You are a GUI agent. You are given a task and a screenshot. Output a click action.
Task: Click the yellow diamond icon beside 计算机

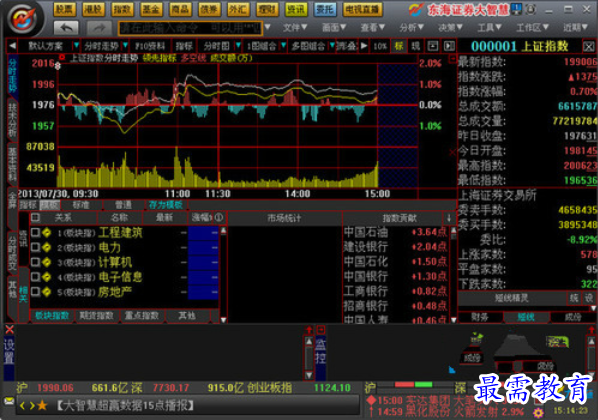47,262
